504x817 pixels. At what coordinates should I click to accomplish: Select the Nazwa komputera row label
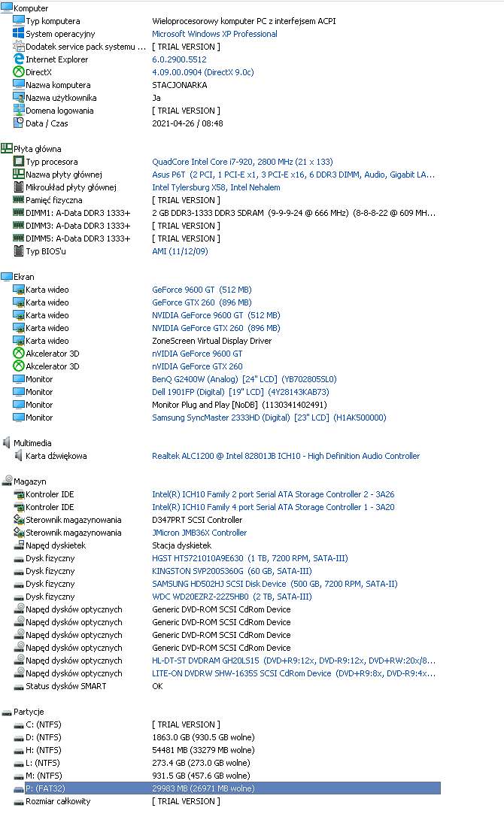click(58, 85)
